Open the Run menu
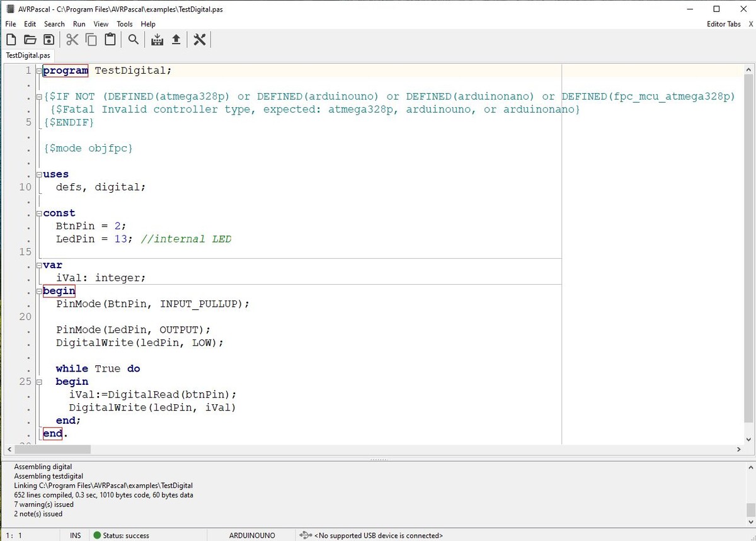 click(79, 24)
